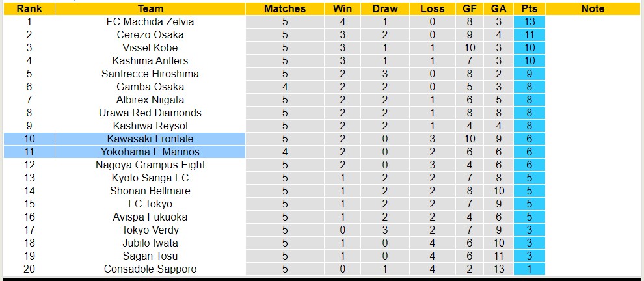Click the Loss column header

tap(432, 8)
